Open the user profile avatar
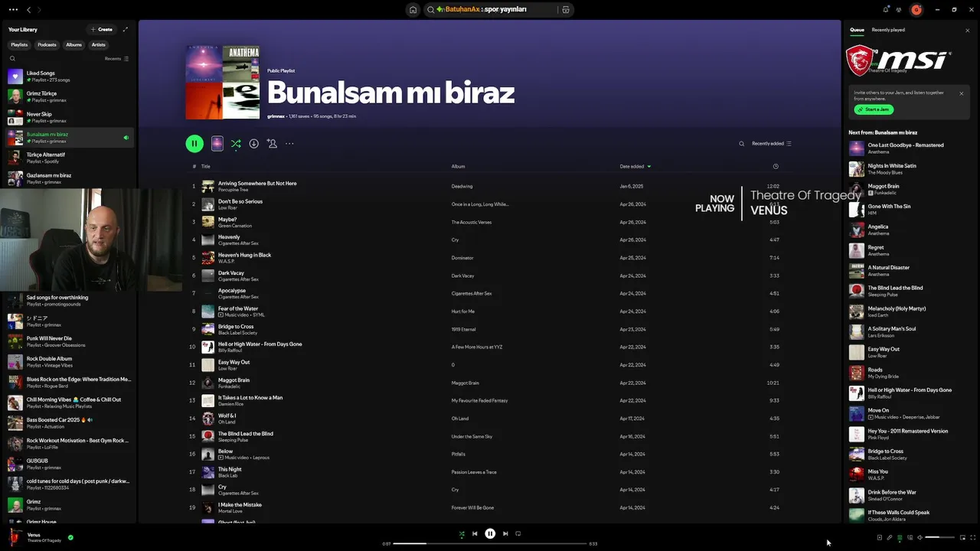The width and height of the screenshot is (980, 551). point(916,10)
